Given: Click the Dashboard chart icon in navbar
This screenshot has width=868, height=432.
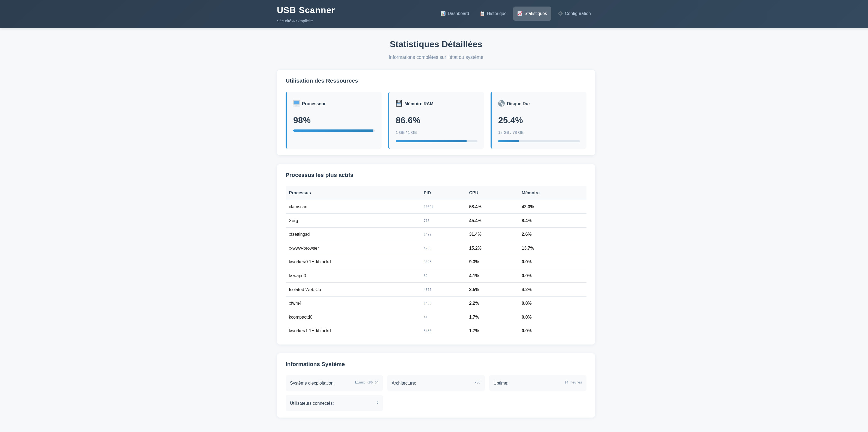Looking at the screenshot, I should click(x=443, y=13).
